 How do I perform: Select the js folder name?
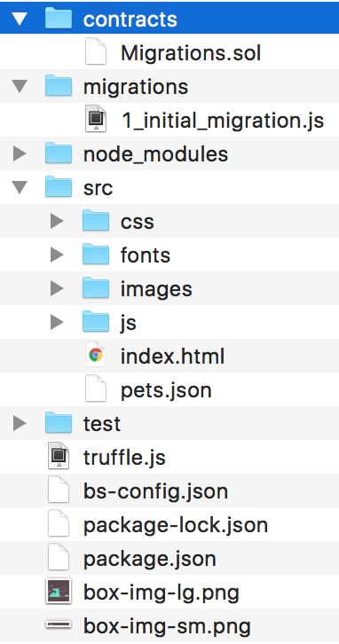coord(128,322)
